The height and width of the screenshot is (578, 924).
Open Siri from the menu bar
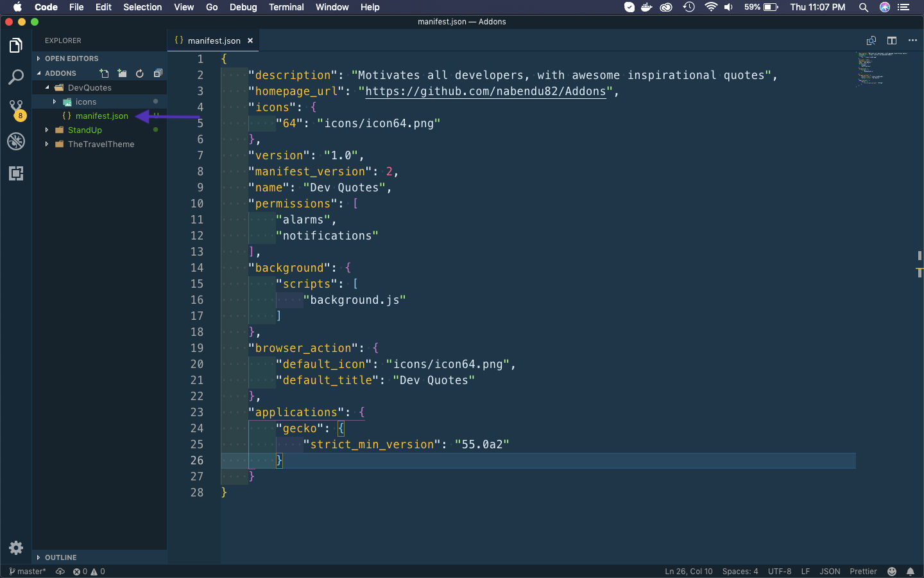885,7
